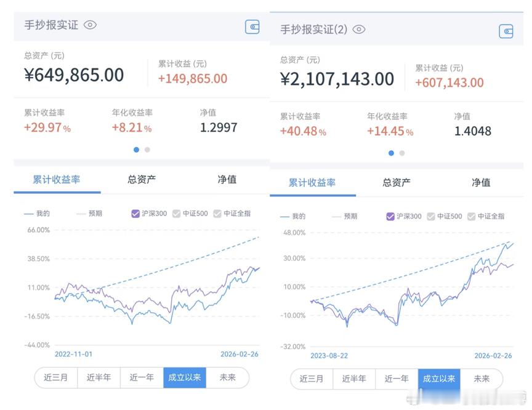Click net value 1.2997
The width and height of the screenshot is (532, 410).
point(219,127)
